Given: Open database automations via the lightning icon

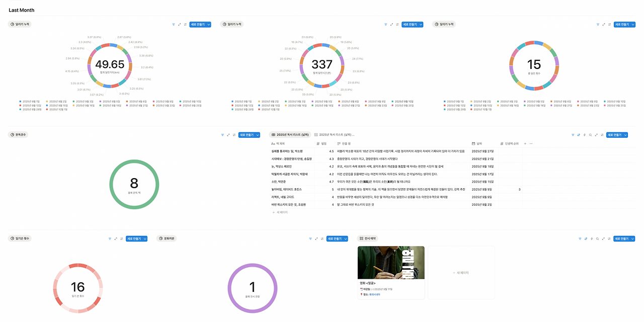Looking at the screenshot, I should point(585,135).
